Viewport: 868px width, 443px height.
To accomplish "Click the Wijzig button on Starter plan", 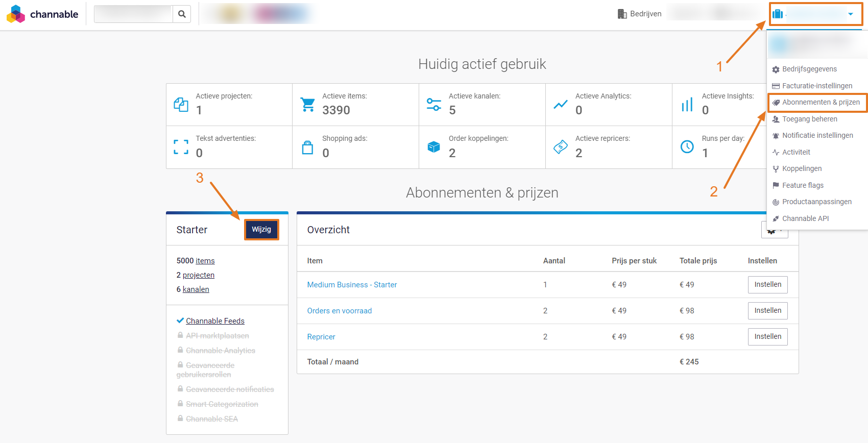I will pos(261,230).
